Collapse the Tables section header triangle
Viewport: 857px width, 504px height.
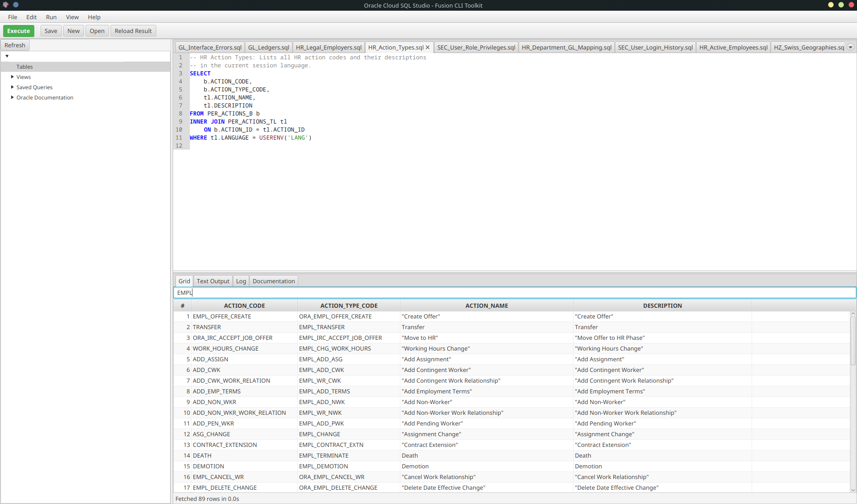point(7,56)
